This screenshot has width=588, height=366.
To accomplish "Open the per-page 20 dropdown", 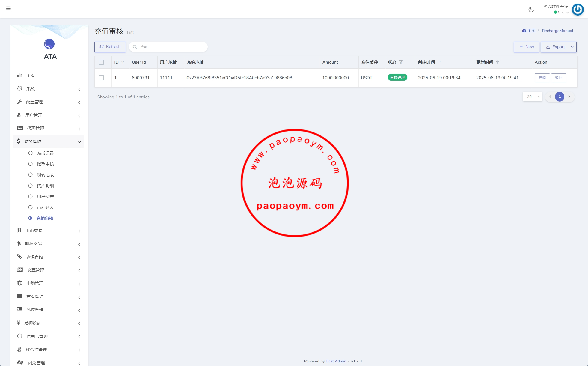I will pos(533,97).
